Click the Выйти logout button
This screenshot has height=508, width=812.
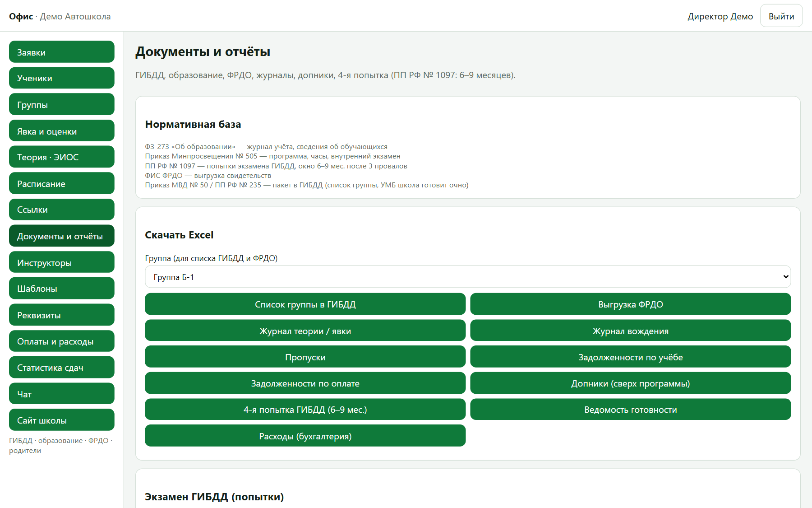coord(781,16)
